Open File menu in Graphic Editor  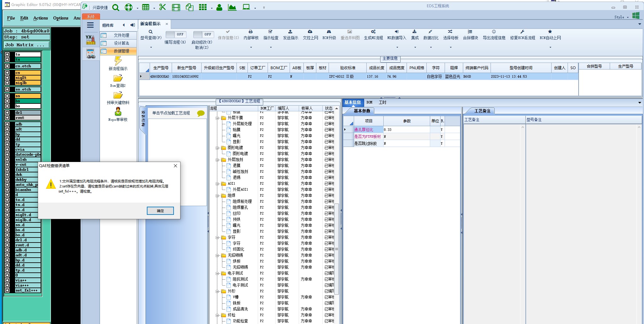pyautogui.click(x=11, y=18)
